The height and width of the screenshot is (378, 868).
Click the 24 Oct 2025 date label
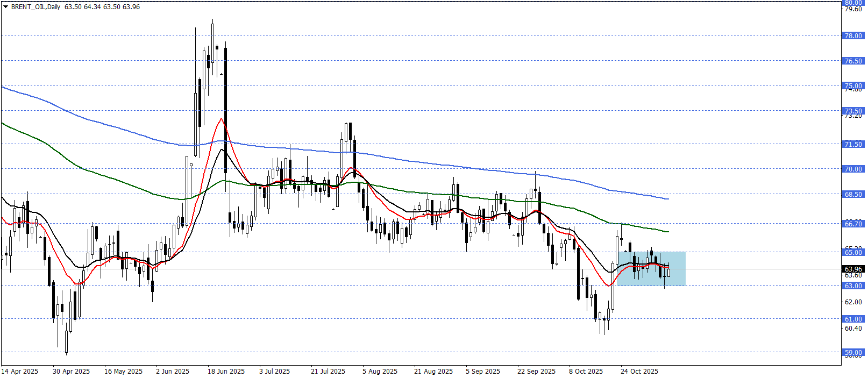[639, 371]
